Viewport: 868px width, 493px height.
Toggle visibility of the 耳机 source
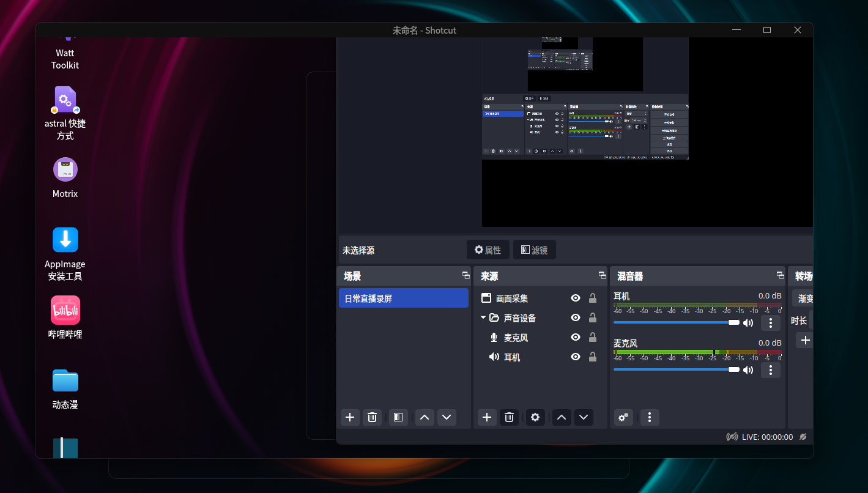pyautogui.click(x=576, y=357)
